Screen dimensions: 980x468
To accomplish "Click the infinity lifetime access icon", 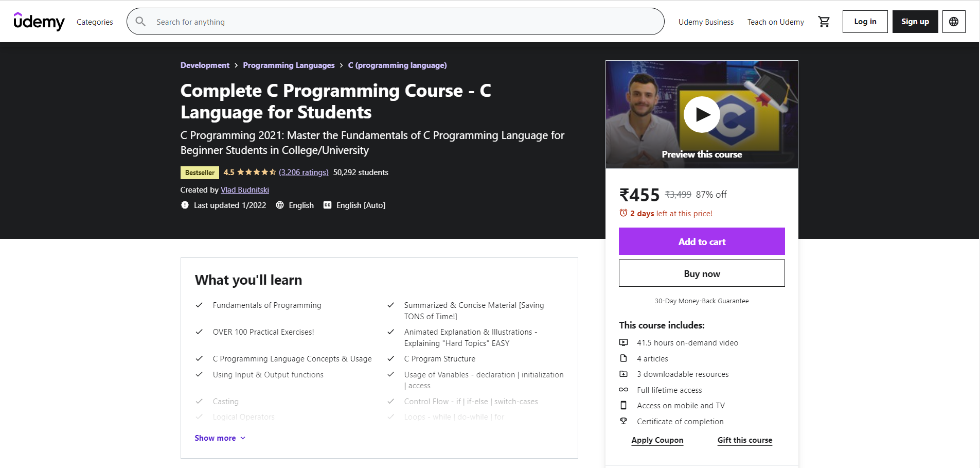I will (623, 390).
